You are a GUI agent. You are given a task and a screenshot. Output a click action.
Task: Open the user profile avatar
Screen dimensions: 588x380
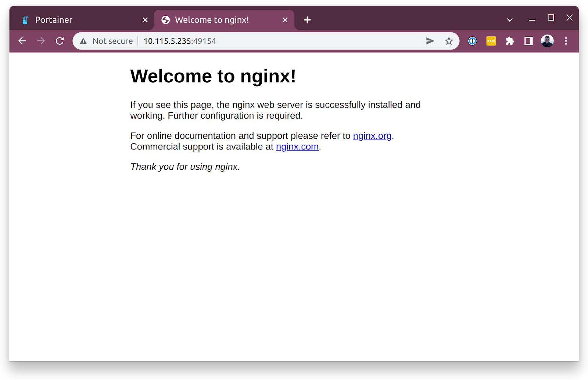[x=547, y=41]
